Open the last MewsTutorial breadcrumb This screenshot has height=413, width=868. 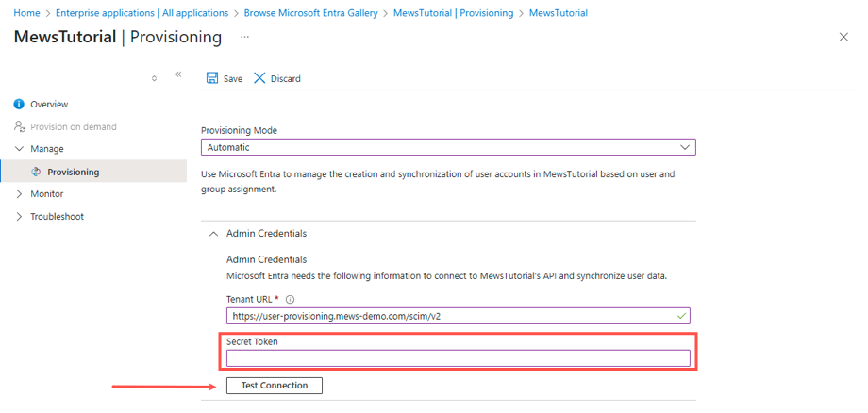click(x=559, y=12)
